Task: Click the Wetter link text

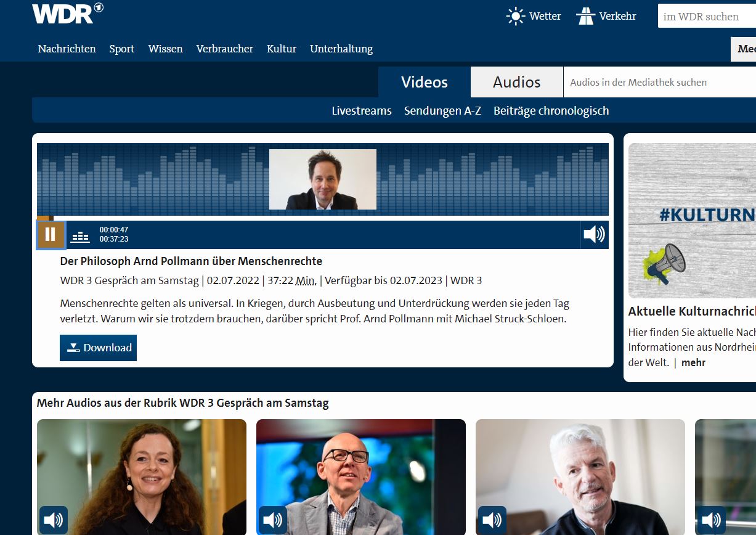Action: coord(545,16)
